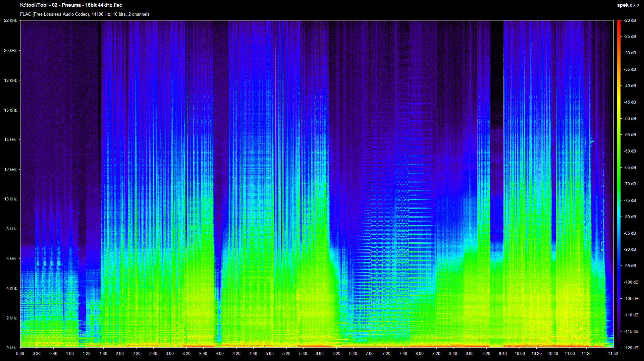Click the '12 kHz' frequency axis label

(x=10, y=170)
